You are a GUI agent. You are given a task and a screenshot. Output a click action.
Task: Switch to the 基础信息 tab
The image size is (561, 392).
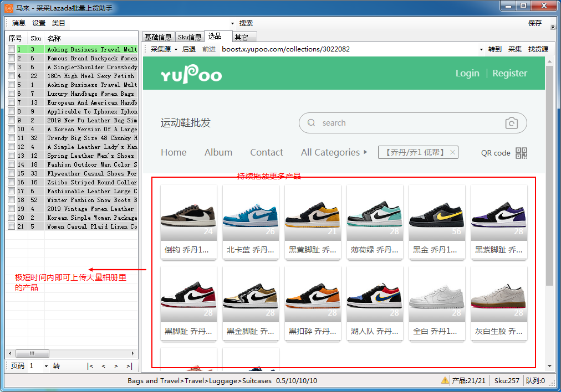[x=158, y=37]
